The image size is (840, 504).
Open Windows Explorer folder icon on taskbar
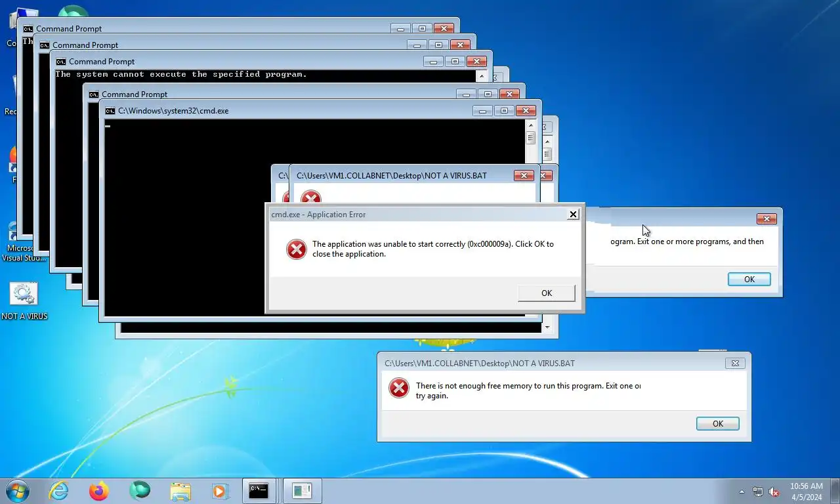pyautogui.click(x=180, y=491)
